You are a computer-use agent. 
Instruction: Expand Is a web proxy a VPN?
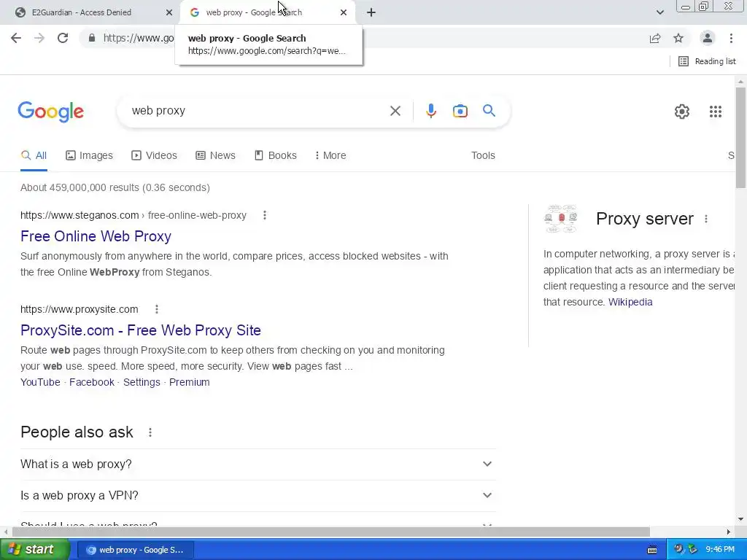258,496
